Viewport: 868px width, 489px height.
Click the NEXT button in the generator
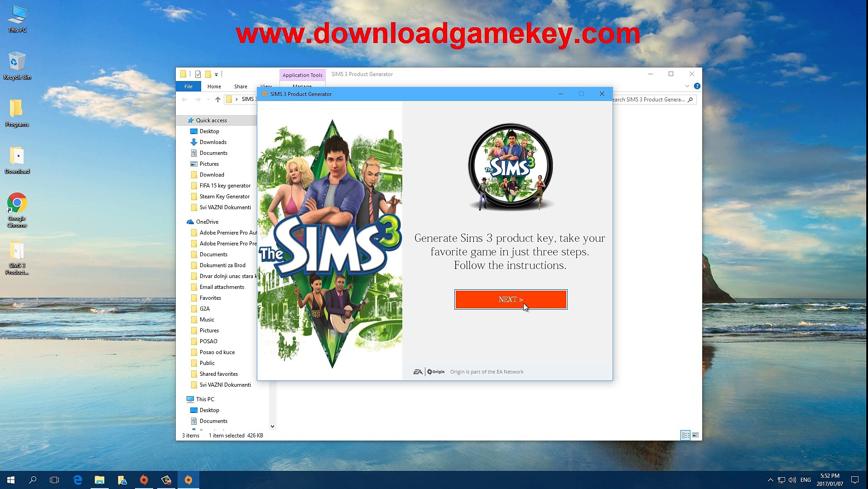[511, 299]
